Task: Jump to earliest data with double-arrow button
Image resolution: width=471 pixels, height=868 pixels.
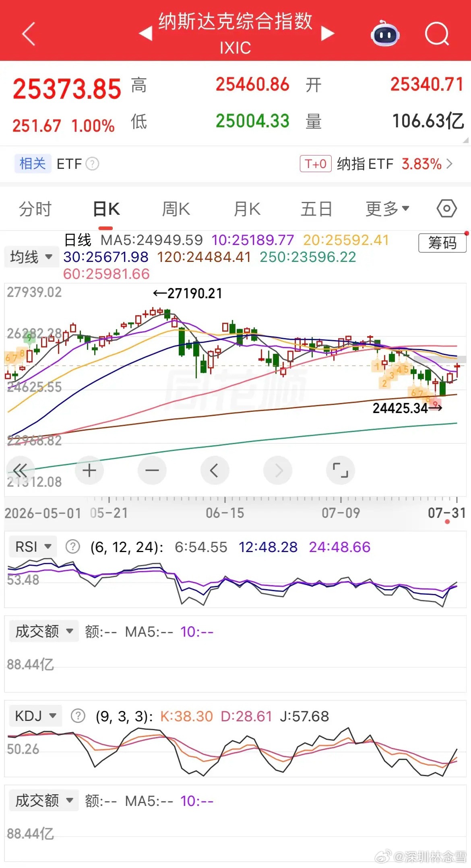Action: click(20, 470)
